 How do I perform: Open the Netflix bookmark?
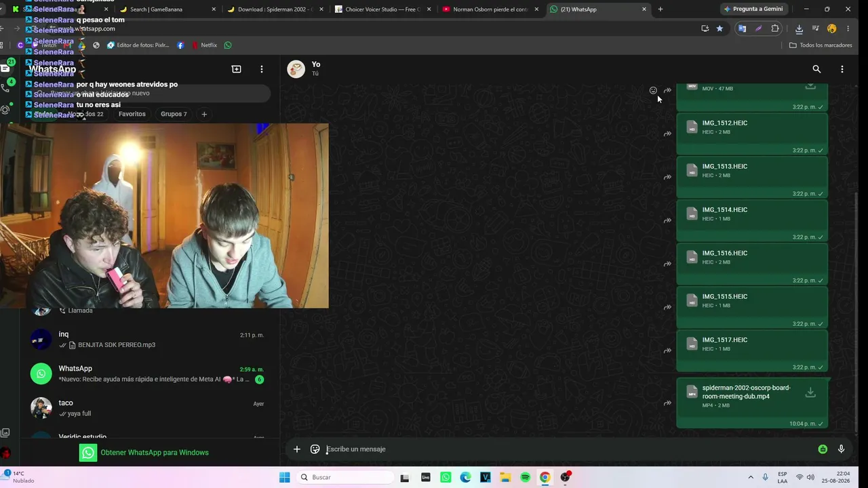[x=204, y=45]
